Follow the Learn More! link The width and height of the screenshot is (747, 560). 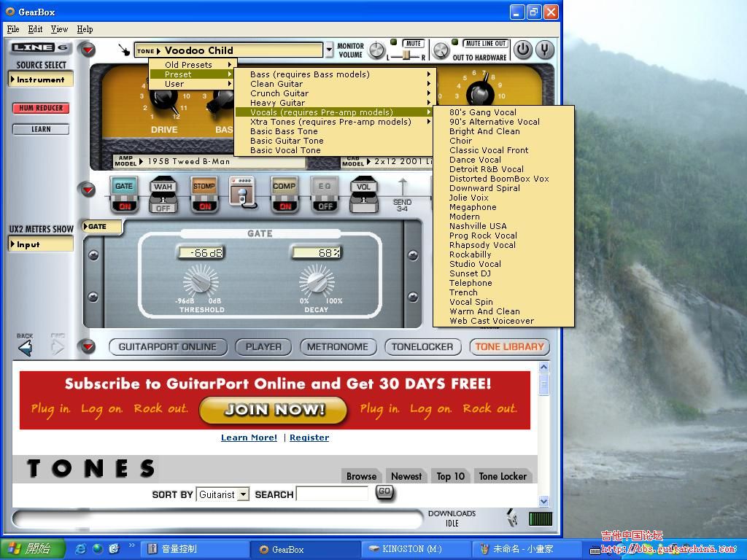(249, 437)
